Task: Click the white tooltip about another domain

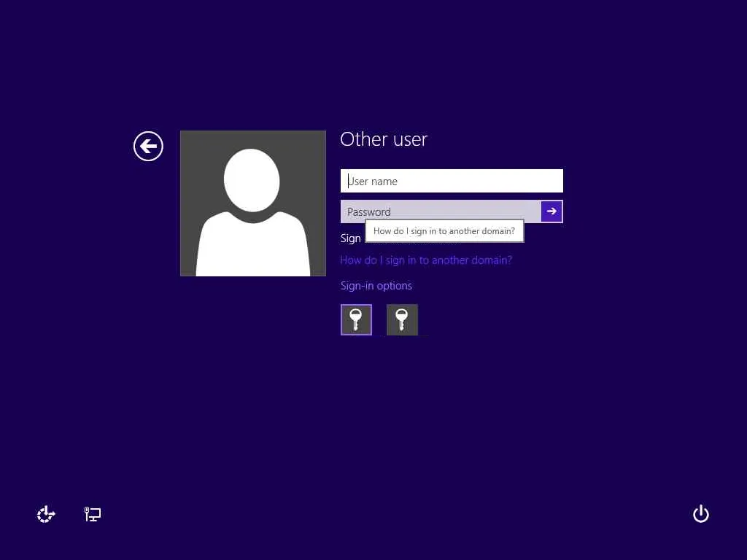Action: coord(444,231)
